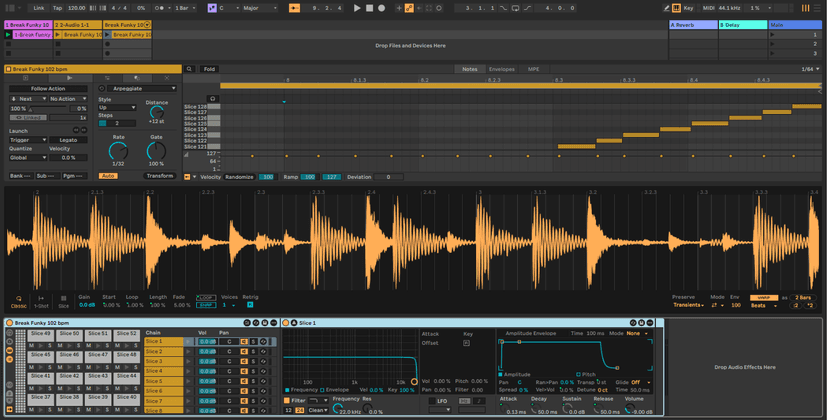Select the Frequency filter view tab
The height and width of the screenshot is (420, 828).
tap(301, 390)
